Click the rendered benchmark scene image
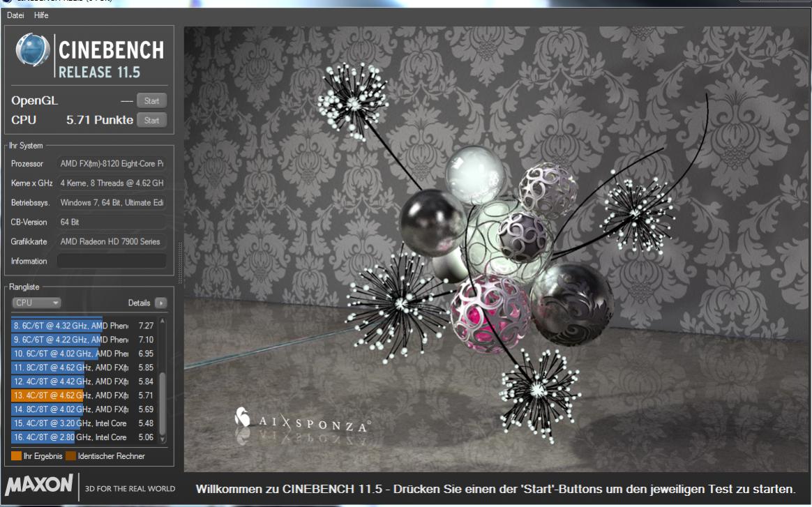The height and width of the screenshot is (507, 812). click(496, 249)
